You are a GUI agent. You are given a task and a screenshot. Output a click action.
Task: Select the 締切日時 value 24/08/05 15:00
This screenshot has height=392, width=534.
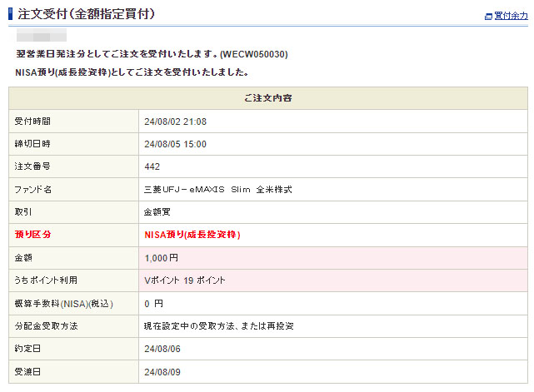tap(175, 144)
